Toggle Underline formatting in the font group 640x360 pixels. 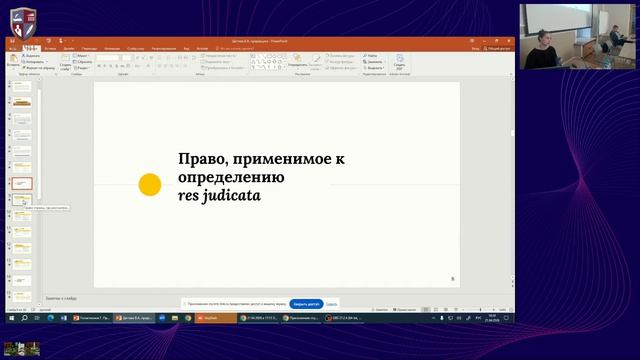tap(110, 66)
